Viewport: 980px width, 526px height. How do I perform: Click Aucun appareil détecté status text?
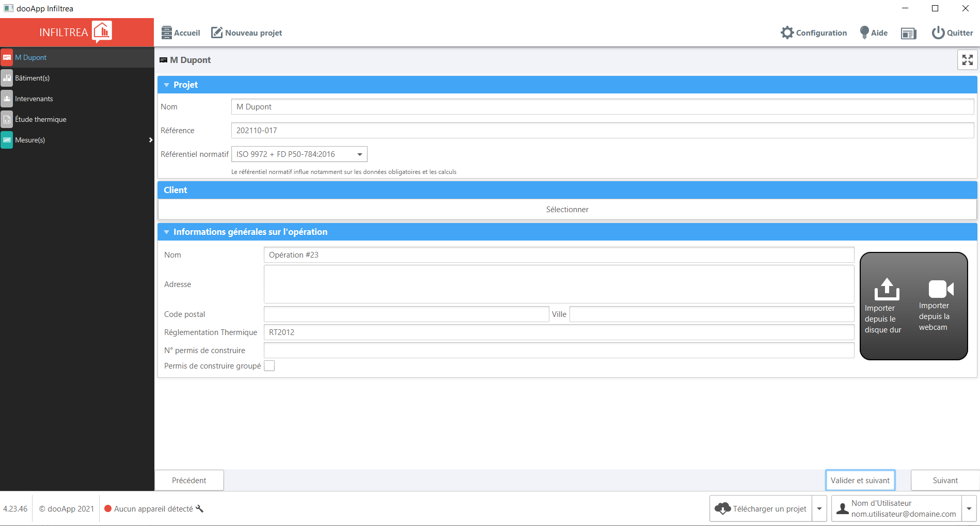coord(153,509)
